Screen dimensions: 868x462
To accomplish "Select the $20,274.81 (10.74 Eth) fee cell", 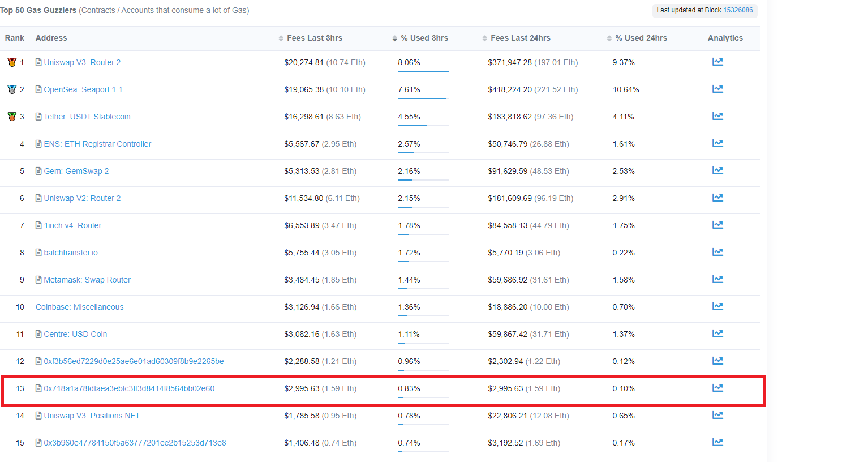I will point(325,62).
